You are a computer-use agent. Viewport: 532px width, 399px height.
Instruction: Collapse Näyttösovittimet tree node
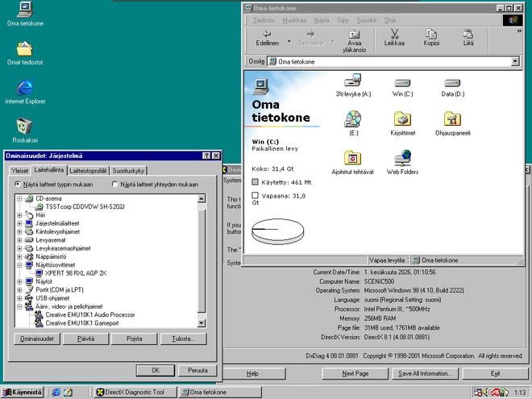(x=19, y=265)
